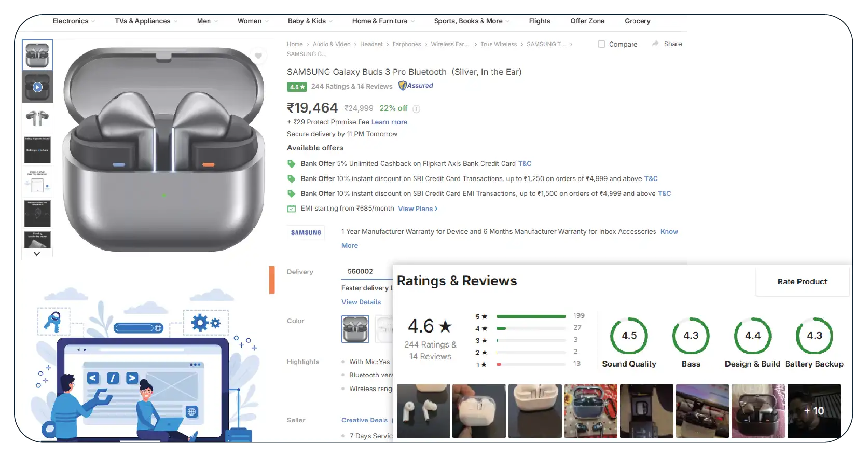Filter reviews by 5 star bar
Viewport: 868px width, 457px height.
[x=531, y=316]
